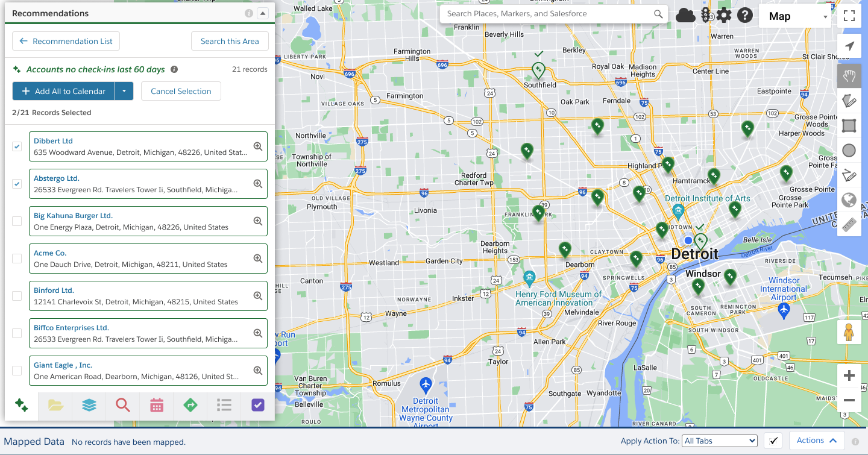Toggle the traffic light layer icon
Screen dimensions: 868x455
coord(705,15)
